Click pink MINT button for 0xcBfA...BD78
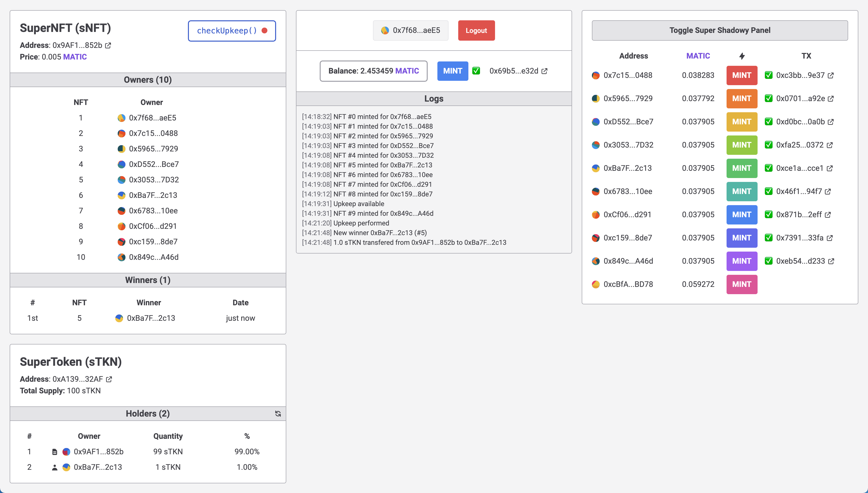The width and height of the screenshot is (868, 493). point(742,284)
